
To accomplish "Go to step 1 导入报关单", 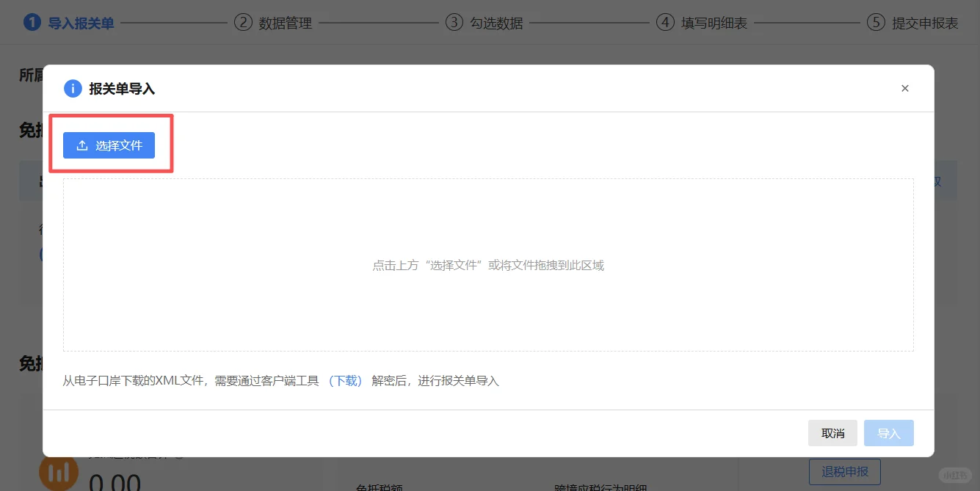I will (69, 23).
